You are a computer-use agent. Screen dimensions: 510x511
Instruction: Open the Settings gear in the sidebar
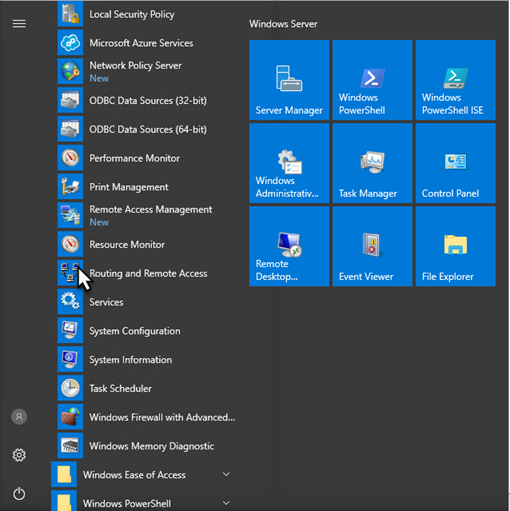[x=19, y=455]
